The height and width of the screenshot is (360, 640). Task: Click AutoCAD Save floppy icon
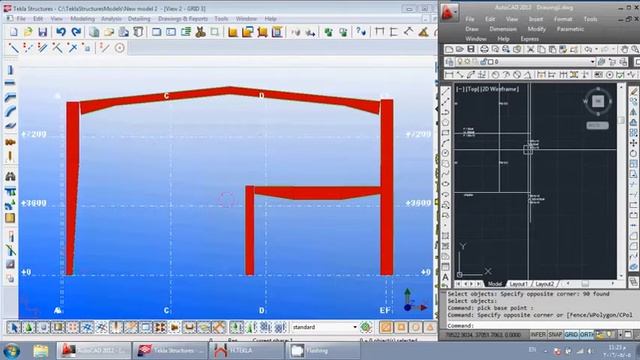[471, 49]
